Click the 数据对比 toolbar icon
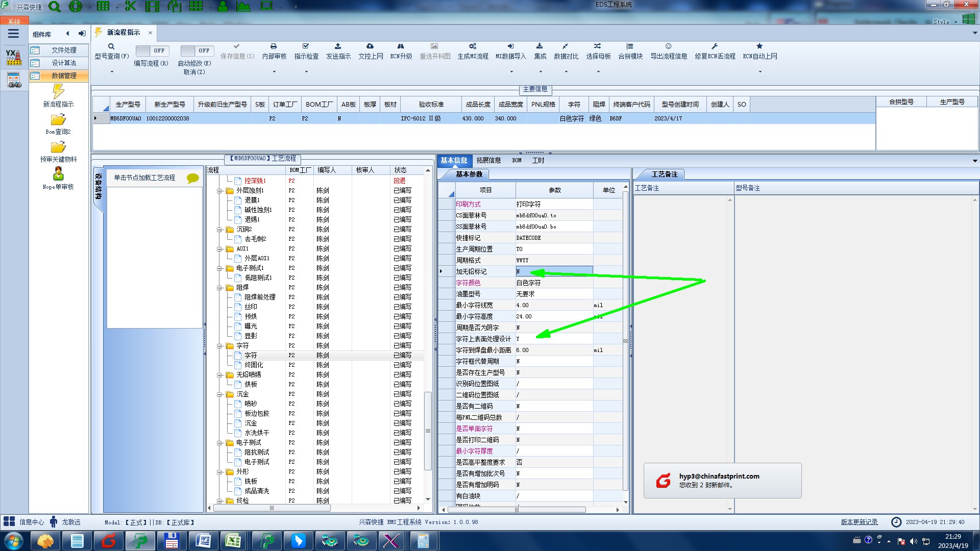980x551 pixels. point(566,46)
